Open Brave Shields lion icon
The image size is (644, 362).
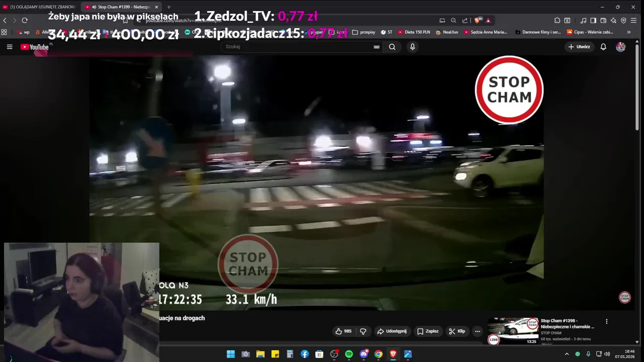pos(477,20)
